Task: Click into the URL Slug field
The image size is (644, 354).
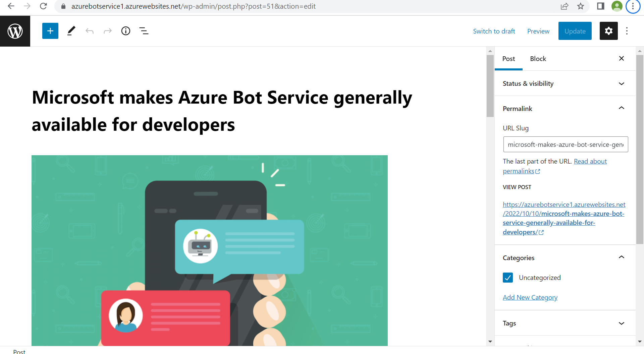Action: 566,144
